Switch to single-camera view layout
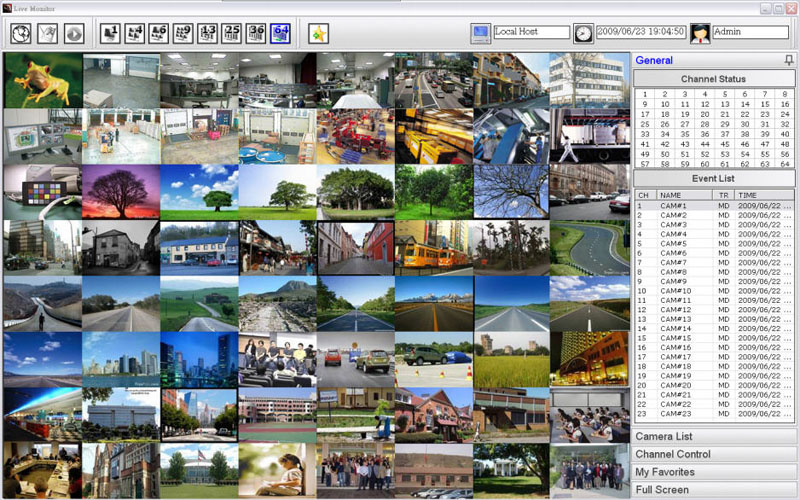Viewport: 800px width, 500px height. coord(110,33)
